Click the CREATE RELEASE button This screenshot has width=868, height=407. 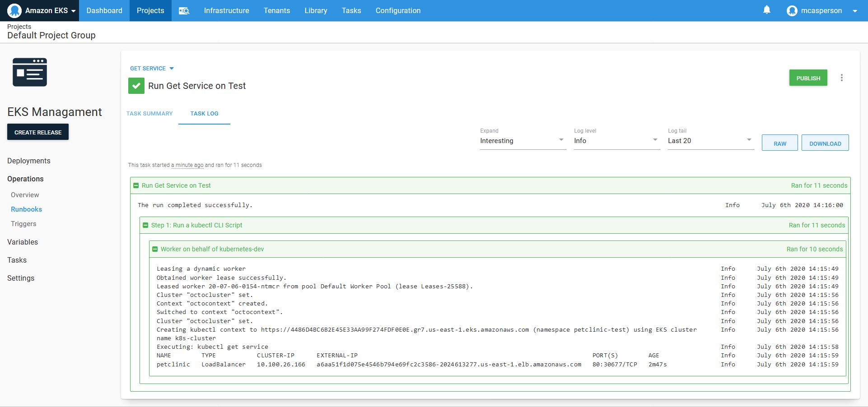pos(37,132)
